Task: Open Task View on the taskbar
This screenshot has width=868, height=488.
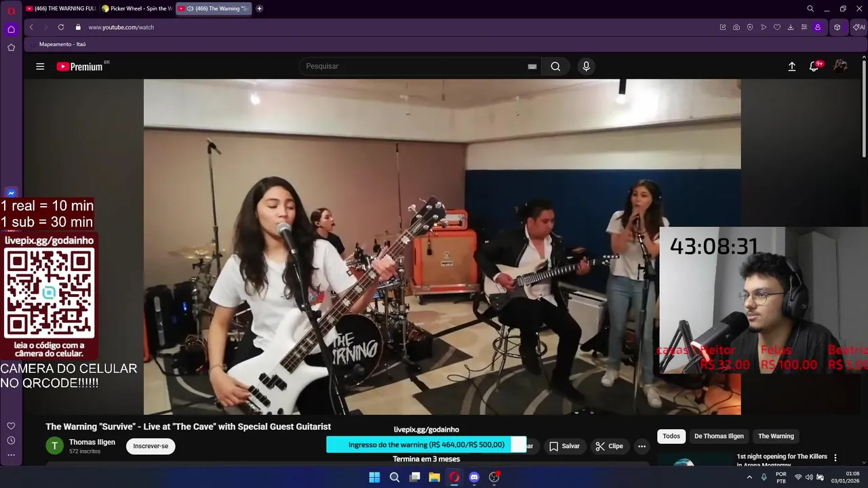Action: pos(414,477)
